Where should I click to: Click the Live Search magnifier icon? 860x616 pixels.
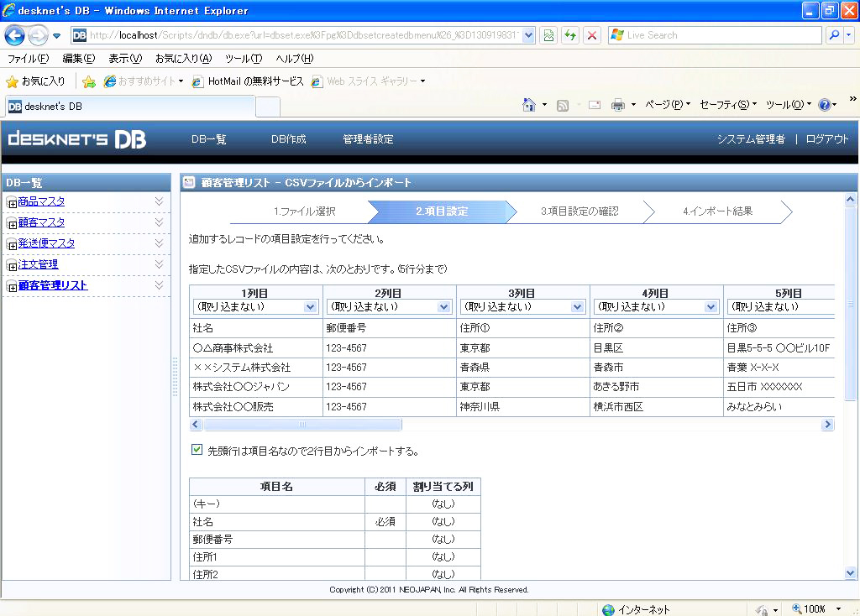(x=834, y=35)
